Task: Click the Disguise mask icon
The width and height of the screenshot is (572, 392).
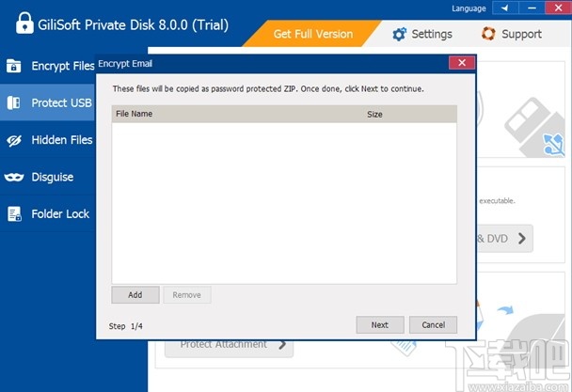Action: pyautogui.click(x=14, y=178)
